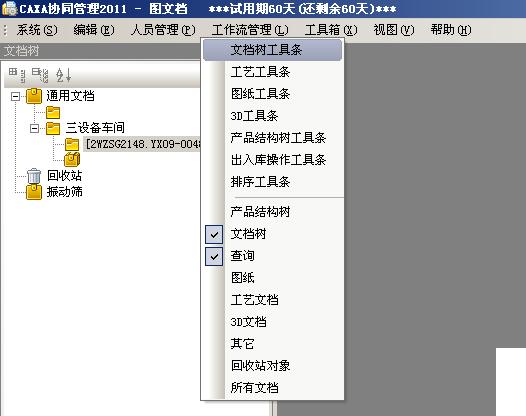
Task: Open the 工作流管理(L) menu
Action: (250, 30)
